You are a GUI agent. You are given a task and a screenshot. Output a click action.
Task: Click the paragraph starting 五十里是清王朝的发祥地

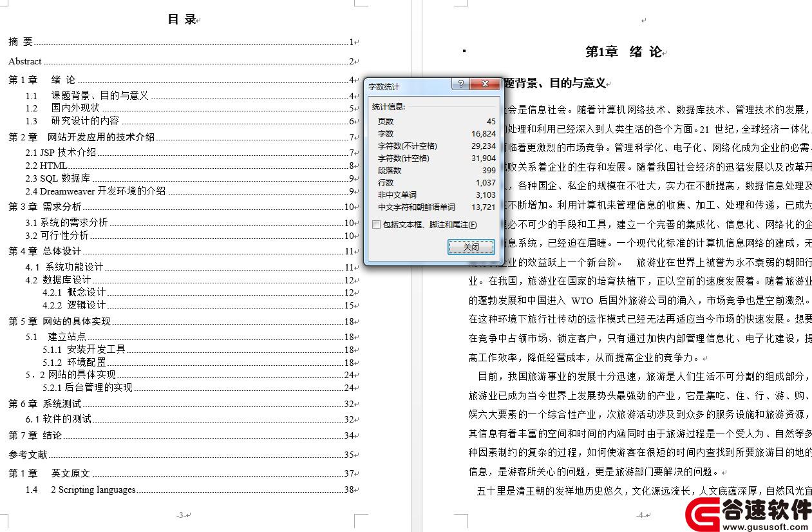pyautogui.click(x=644, y=491)
